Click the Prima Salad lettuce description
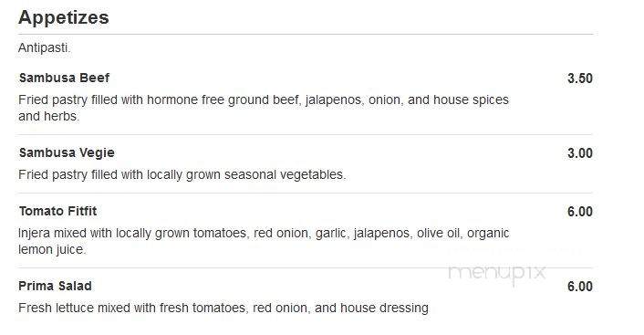The width and height of the screenshot is (644, 335). 223,308
